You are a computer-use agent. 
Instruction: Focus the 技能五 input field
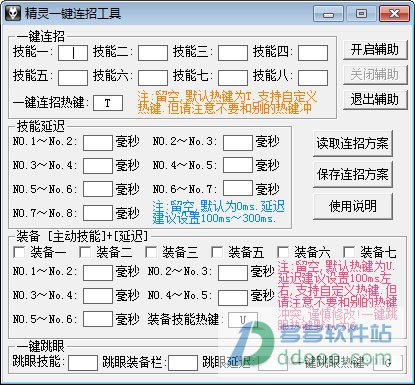[73, 78]
